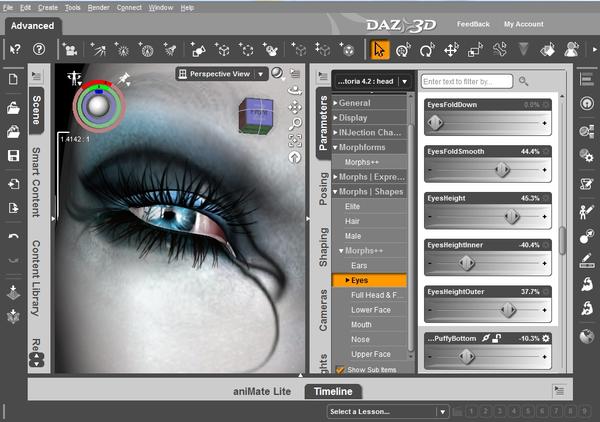600x422 pixels.
Task: Open the Render menu
Action: [98, 8]
